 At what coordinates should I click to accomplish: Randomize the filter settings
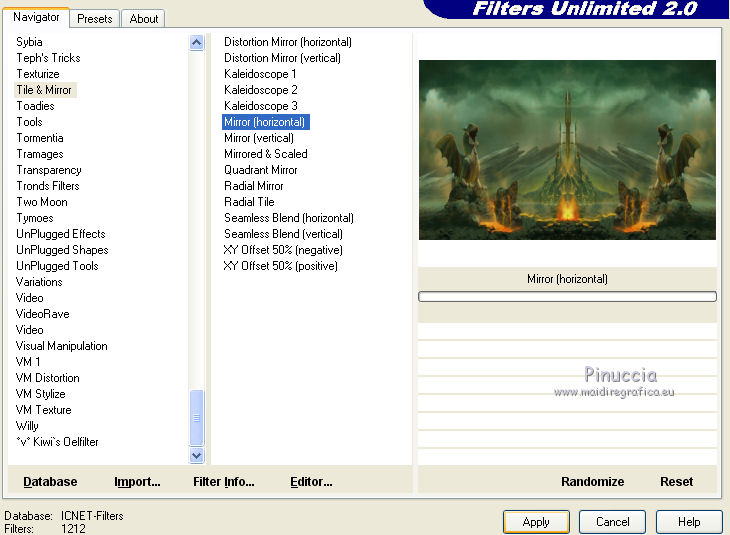[x=592, y=481]
